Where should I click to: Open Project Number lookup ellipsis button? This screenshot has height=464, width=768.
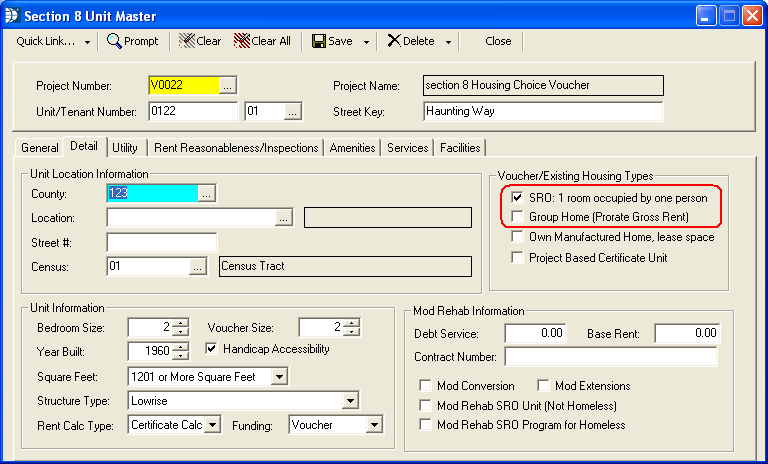tap(227, 86)
